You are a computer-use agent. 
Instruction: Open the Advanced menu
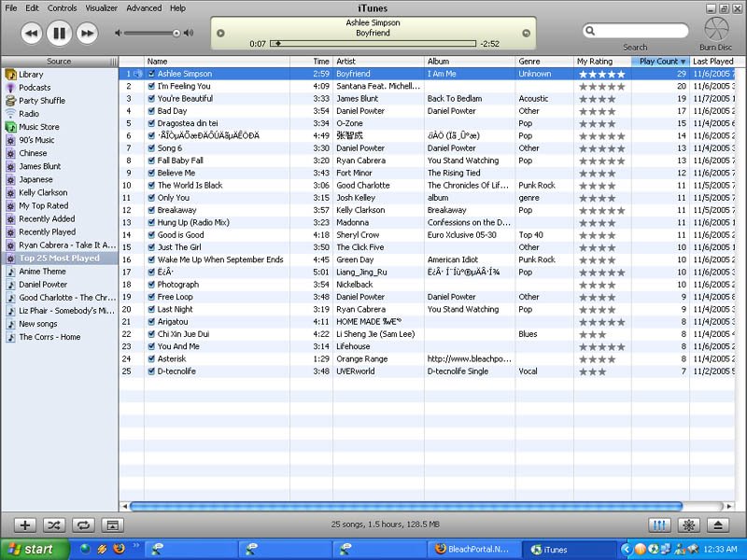[x=144, y=8]
